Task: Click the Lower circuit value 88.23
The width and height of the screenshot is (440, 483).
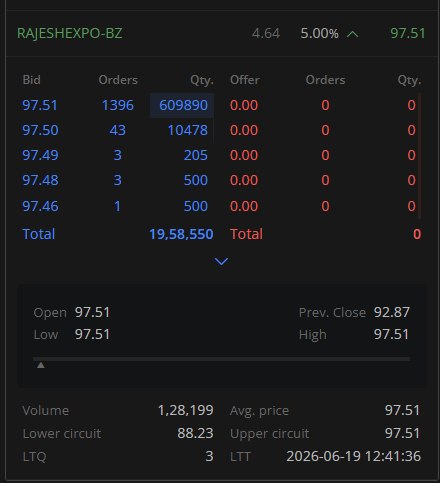Action: [x=195, y=433]
